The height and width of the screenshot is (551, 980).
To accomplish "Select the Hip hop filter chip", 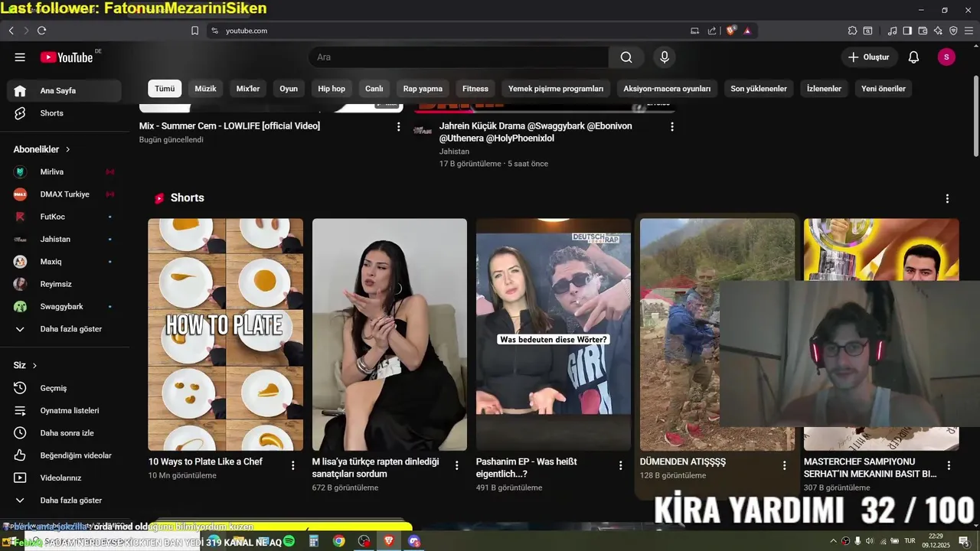I will (332, 89).
